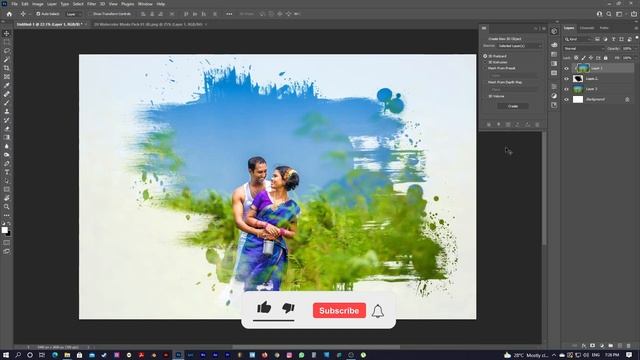The height and width of the screenshot is (360, 640).
Task: Select the Rectangle shape tool
Action: 7,189
